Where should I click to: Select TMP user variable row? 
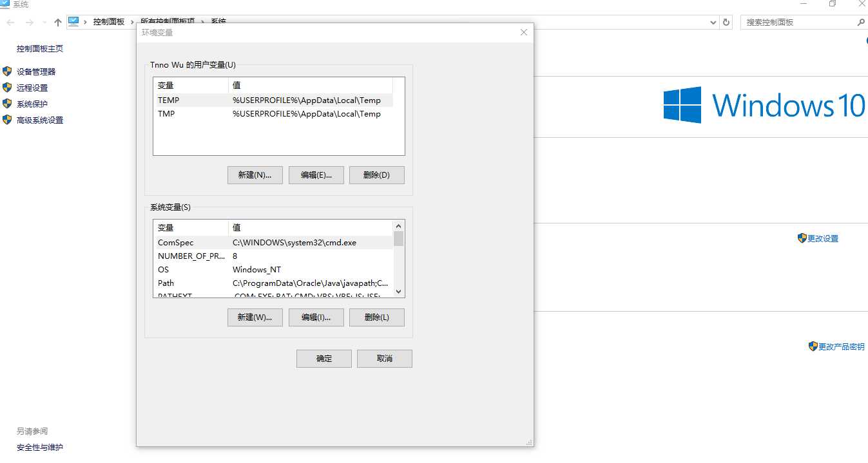[273, 113]
